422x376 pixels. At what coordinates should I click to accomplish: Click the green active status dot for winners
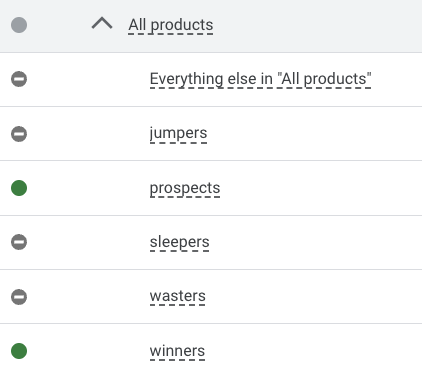point(19,351)
